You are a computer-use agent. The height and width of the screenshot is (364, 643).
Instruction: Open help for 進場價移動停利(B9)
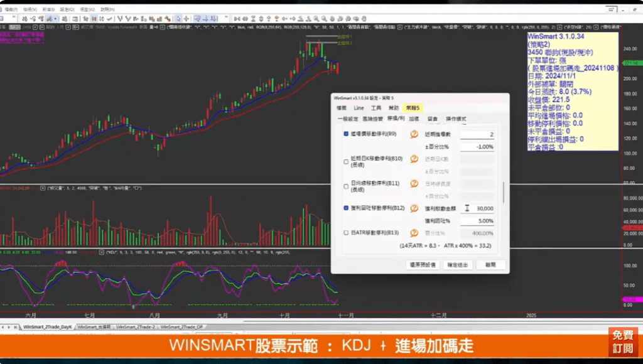(x=414, y=134)
